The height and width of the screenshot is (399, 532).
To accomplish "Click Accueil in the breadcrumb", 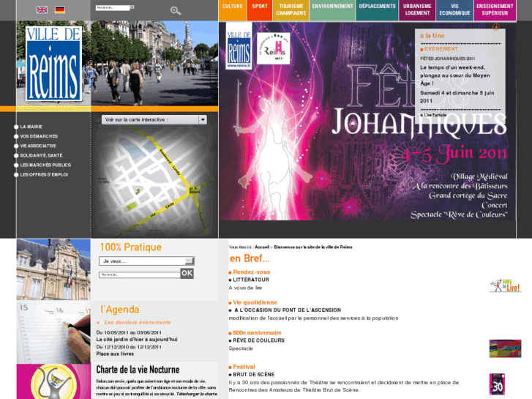I will [x=262, y=247].
